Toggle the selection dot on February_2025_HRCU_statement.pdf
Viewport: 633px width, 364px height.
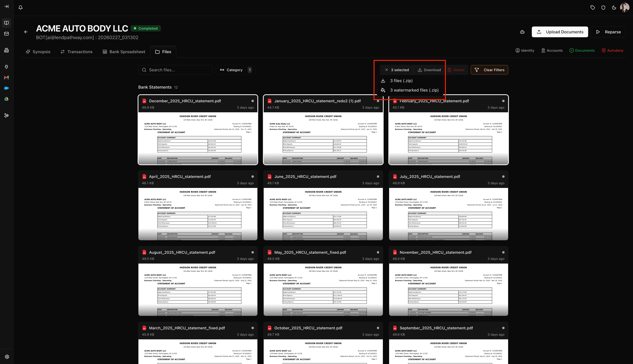tap(503, 101)
